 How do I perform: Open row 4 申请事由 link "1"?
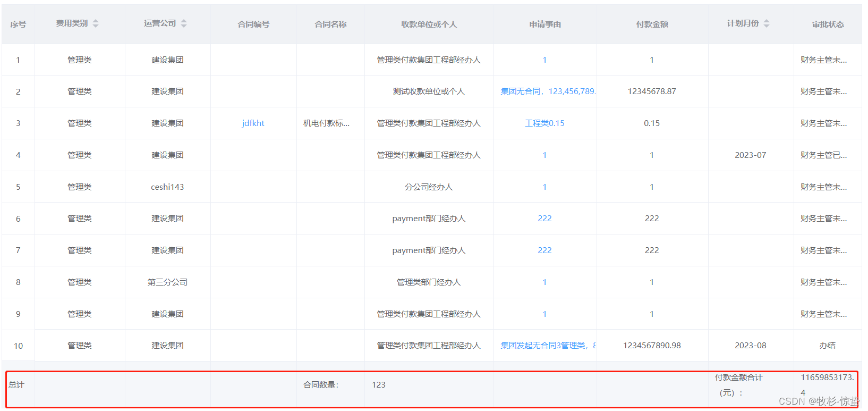tap(544, 155)
